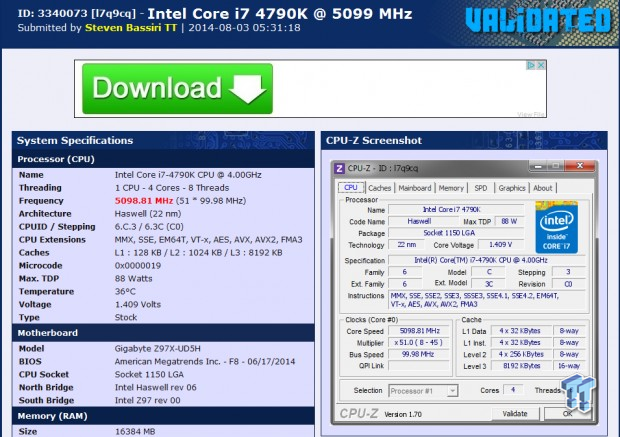Click the Motherboard section header
620x437 pixels.
163,333
